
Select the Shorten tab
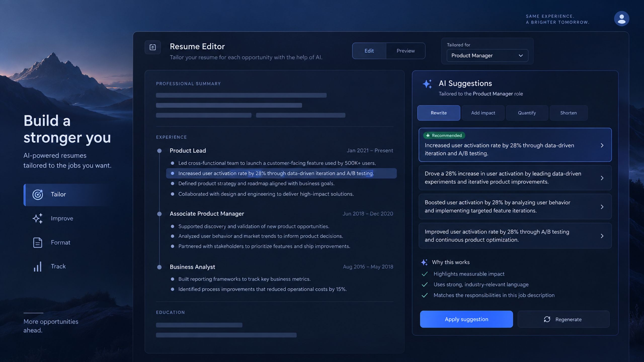[569, 113]
